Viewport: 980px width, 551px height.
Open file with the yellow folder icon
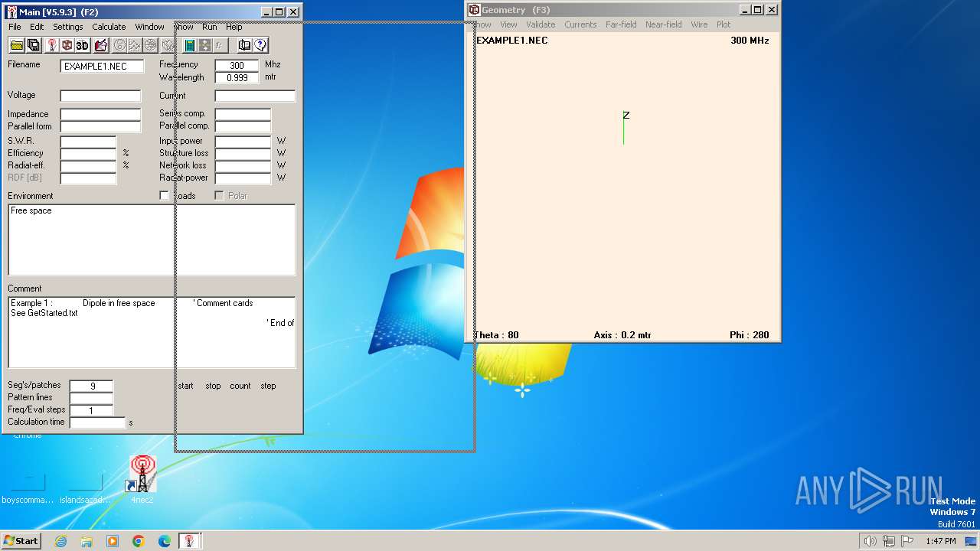pyautogui.click(x=17, y=45)
